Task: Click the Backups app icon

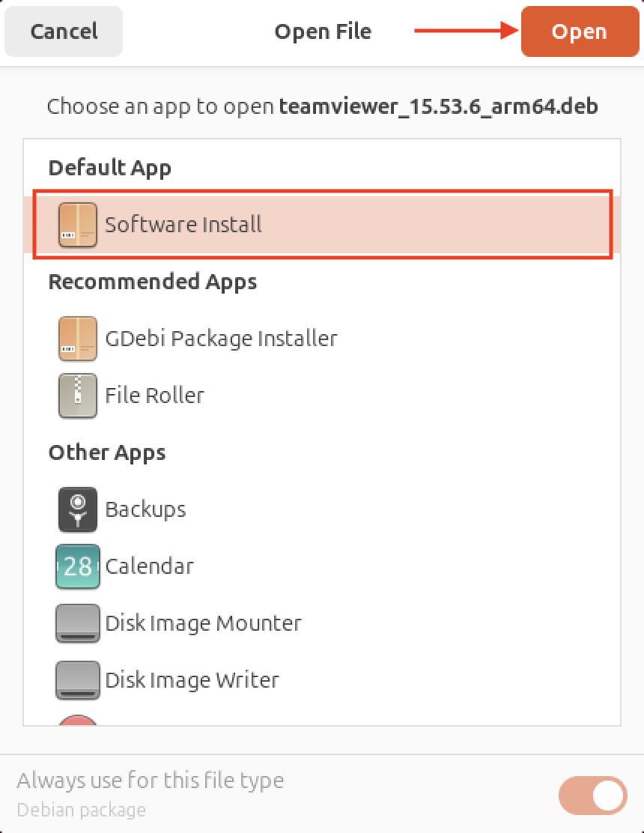Action: [77, 509]
